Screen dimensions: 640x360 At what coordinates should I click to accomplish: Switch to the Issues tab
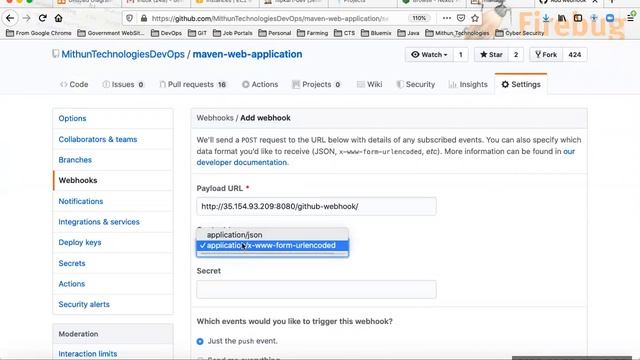123,84
